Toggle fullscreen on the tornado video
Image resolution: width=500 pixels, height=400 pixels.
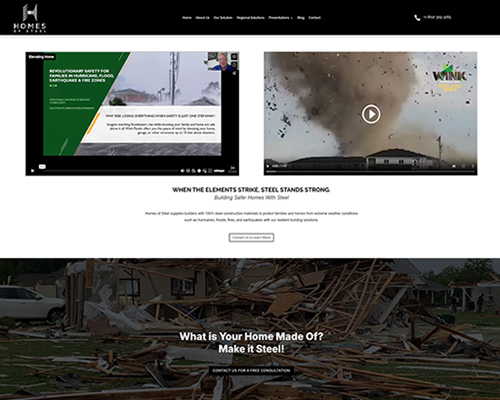click(463, 166)
